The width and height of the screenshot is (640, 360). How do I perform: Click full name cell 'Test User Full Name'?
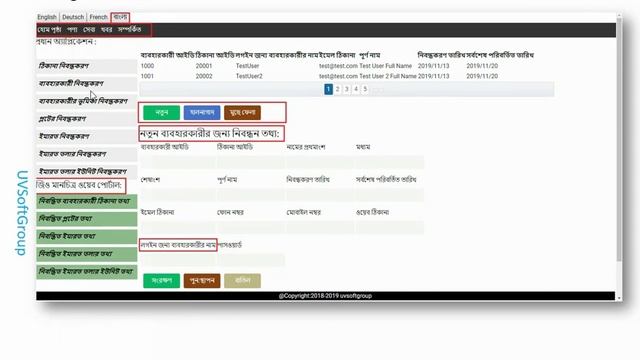[x=386, y=66]
